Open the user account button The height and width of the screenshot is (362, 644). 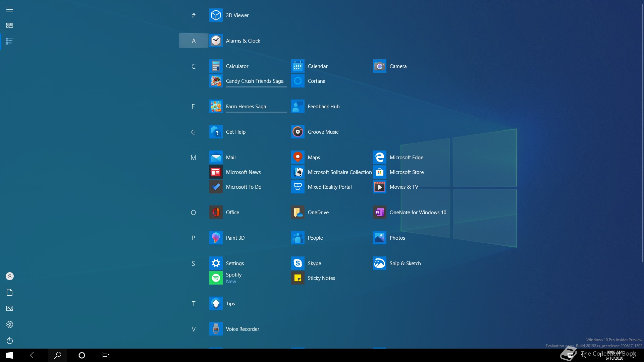[10, 276]
